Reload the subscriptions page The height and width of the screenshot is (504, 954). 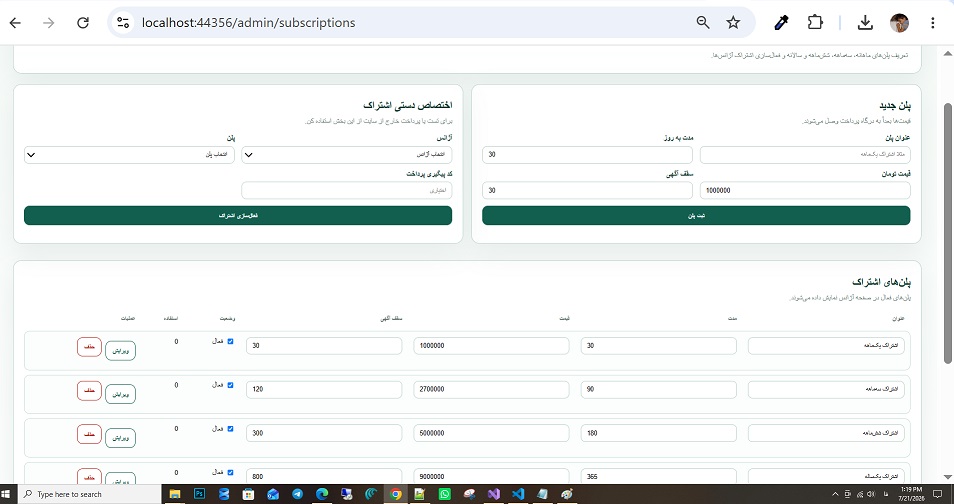pyautogui.click(x=83, y=23)
